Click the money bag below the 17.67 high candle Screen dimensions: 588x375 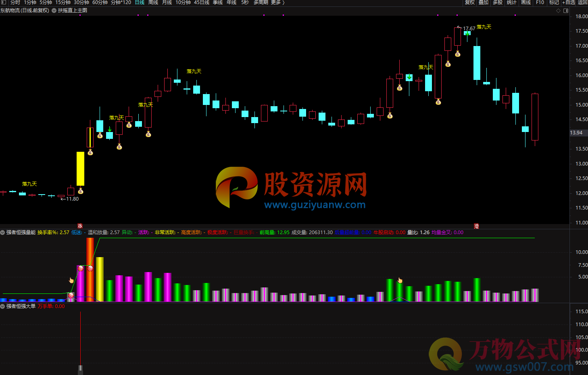pos(458,53)
